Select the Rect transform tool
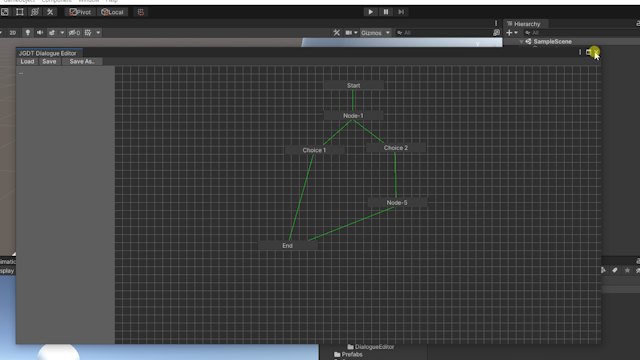This screenshot has height=360, width=640. [20, 12]
